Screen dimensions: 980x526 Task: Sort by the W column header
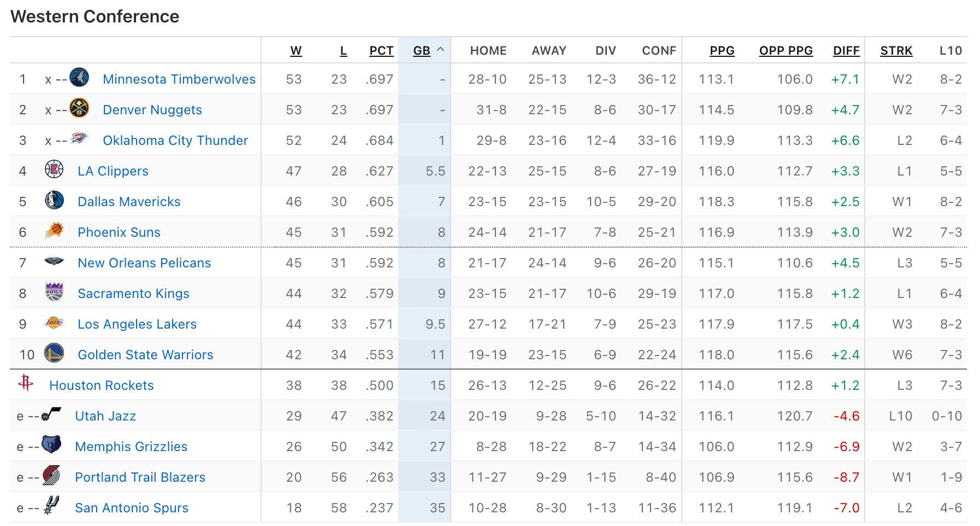pyautogui.click(x=296, y=51)
